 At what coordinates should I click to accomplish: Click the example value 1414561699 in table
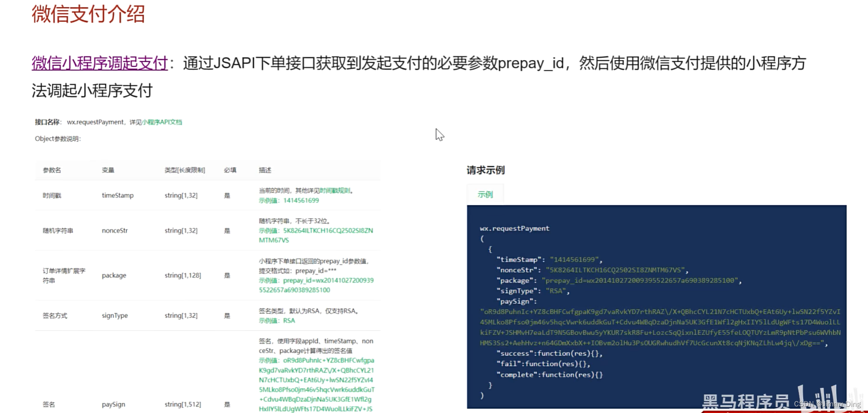301,200
